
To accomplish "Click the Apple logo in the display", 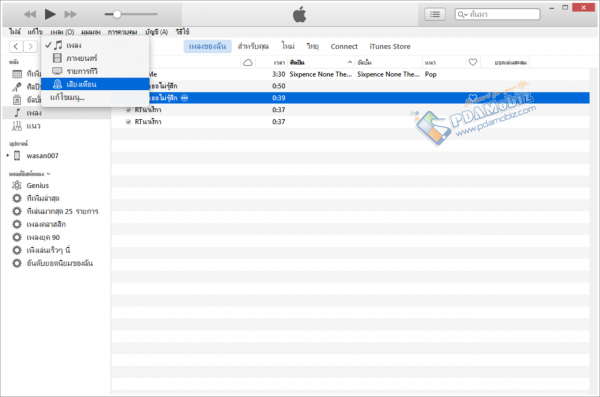I will point(300,14).
